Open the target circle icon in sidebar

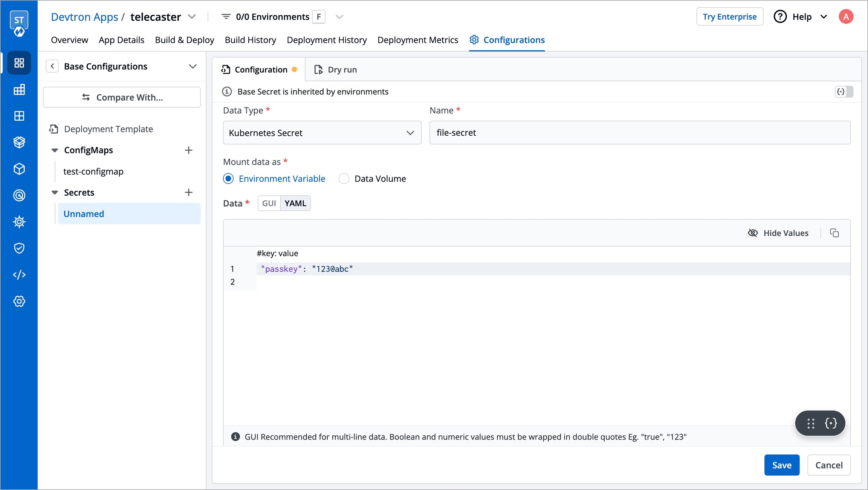pyautogui.click(x=19, y=195)
